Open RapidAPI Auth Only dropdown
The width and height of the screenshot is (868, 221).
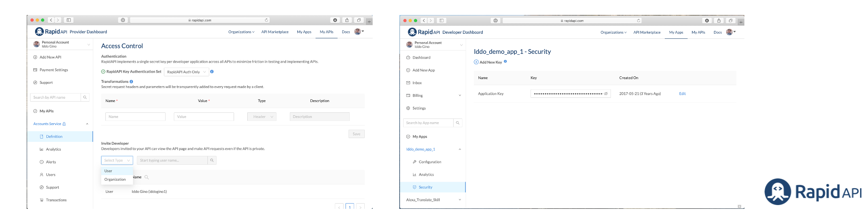point(186,72)
